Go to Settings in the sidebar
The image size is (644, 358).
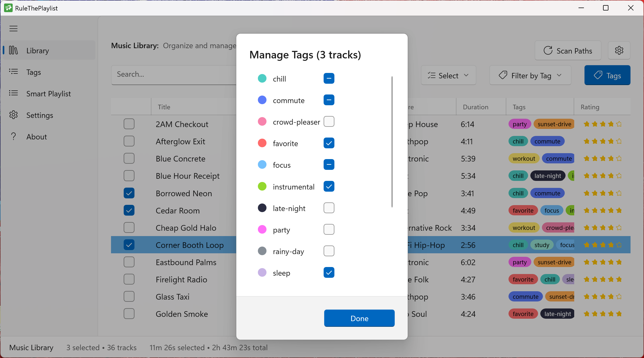point(40,115)
